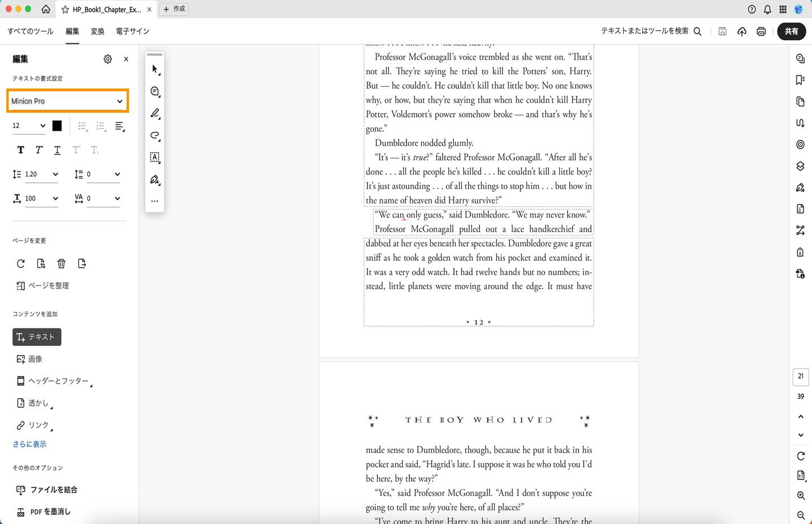Add a comment with the note tool
The image size is (812, 524).
point(155,91)
